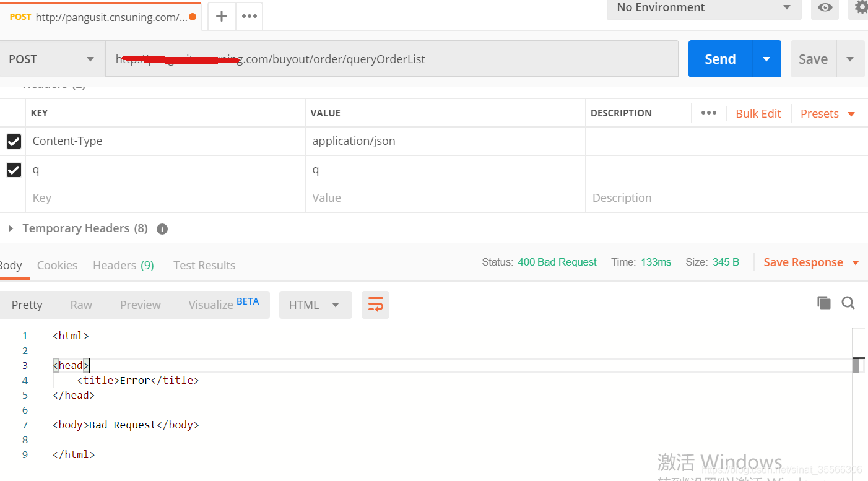
Task: Select the Raw response view
Action: (80, 305)
